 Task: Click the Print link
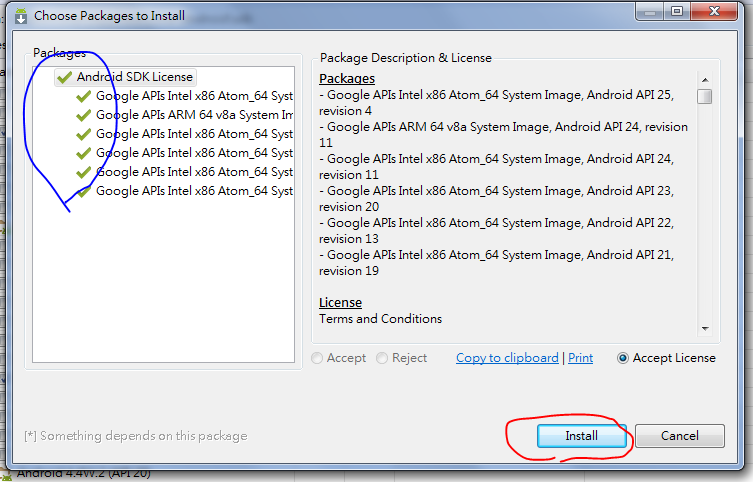581,358
